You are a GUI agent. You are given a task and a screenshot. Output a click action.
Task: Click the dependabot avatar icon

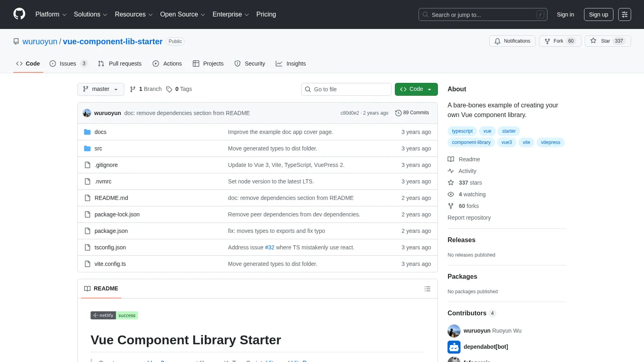click(x=454, y=347)
